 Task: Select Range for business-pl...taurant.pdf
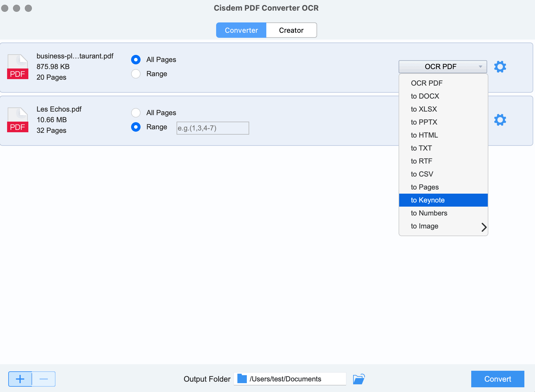(x=136, y=74)
